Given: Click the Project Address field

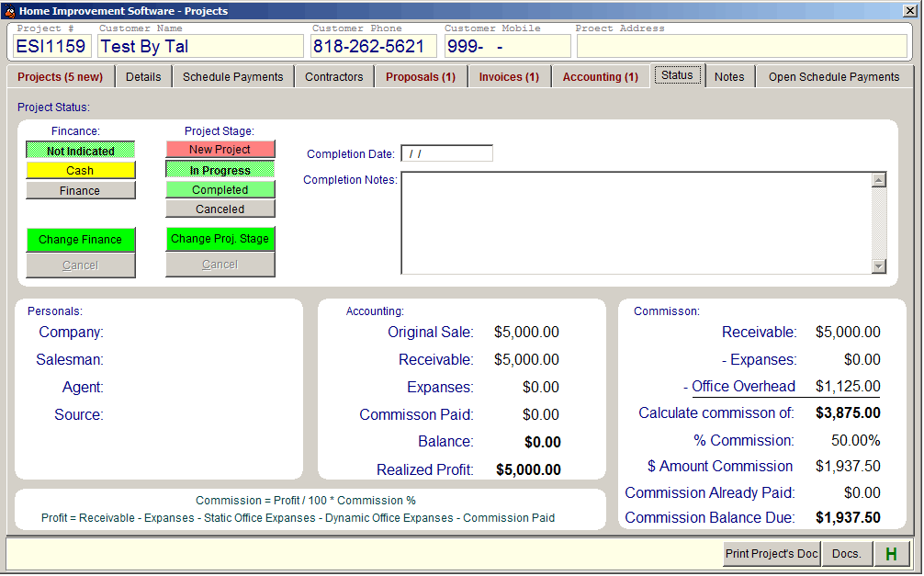Looking at the screenshot, I should point(742,46).
